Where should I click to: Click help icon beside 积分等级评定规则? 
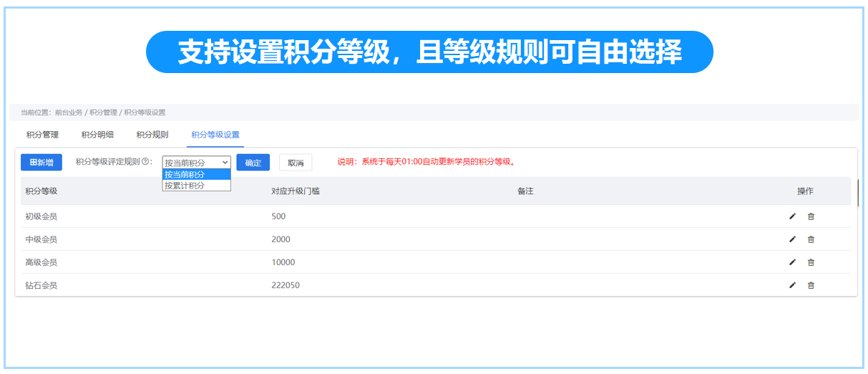point(145,162)
